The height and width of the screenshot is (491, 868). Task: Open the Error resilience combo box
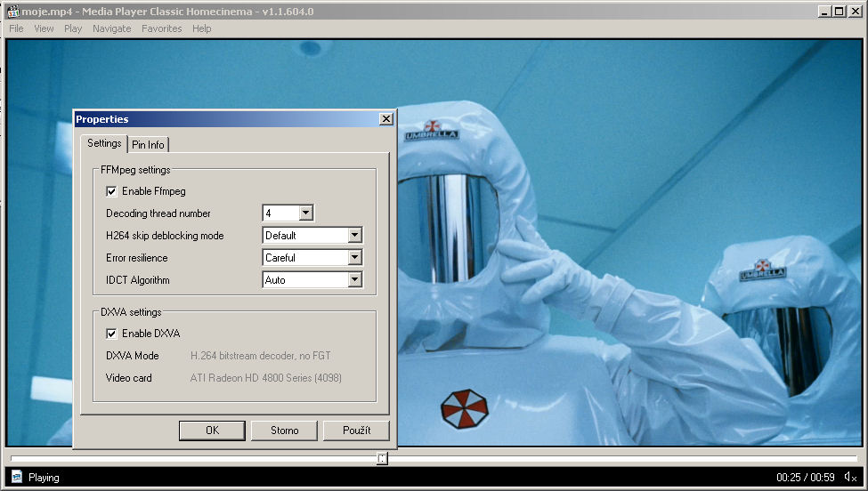click(x=355, y=257)
